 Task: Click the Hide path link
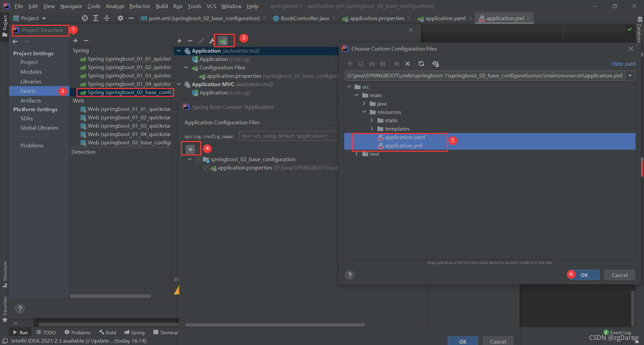(624, 64)
